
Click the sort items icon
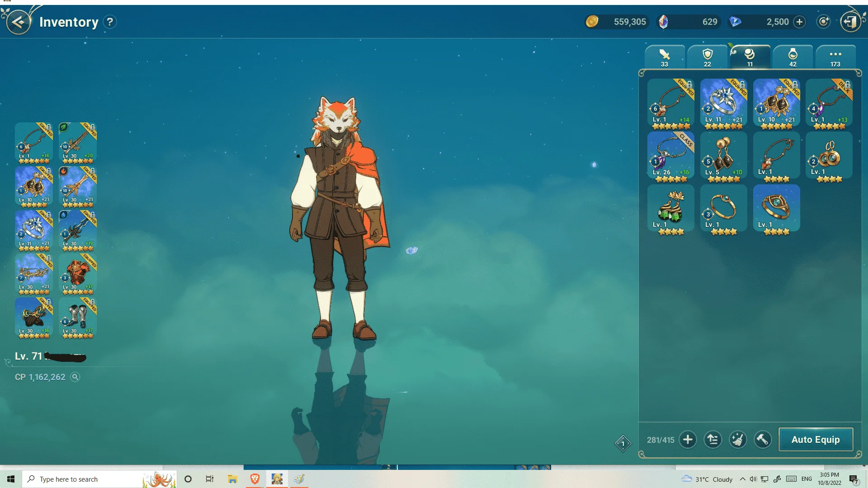(712, 439)
